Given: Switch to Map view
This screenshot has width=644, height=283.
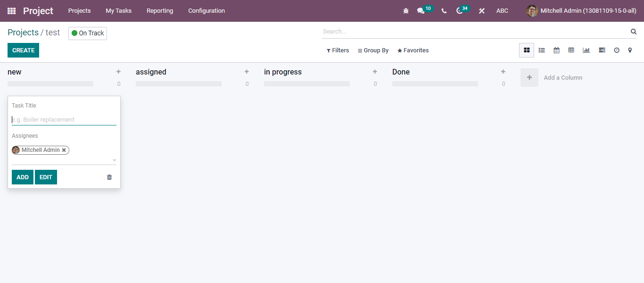Looking at the screenshot, I should (630, 50).
